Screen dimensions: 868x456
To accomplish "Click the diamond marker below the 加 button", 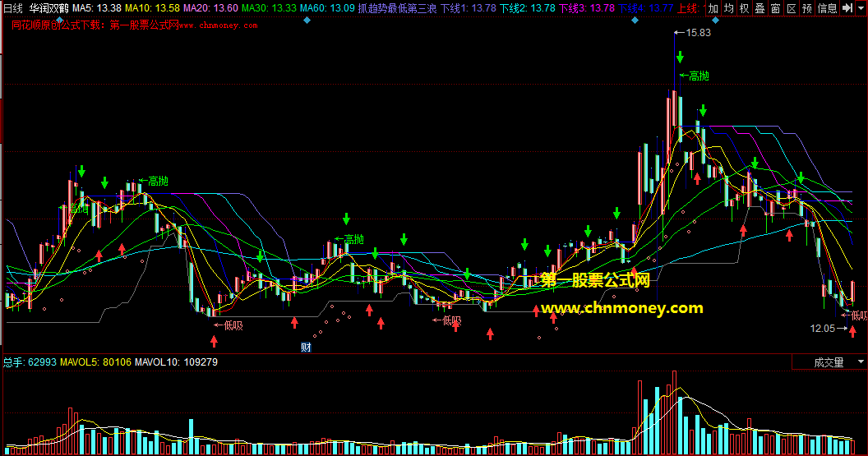I will [715, 20].
